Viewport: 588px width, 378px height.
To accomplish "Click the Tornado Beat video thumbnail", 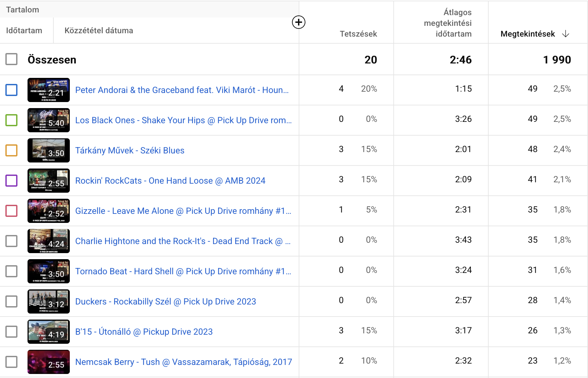I will tap(49, 271).
